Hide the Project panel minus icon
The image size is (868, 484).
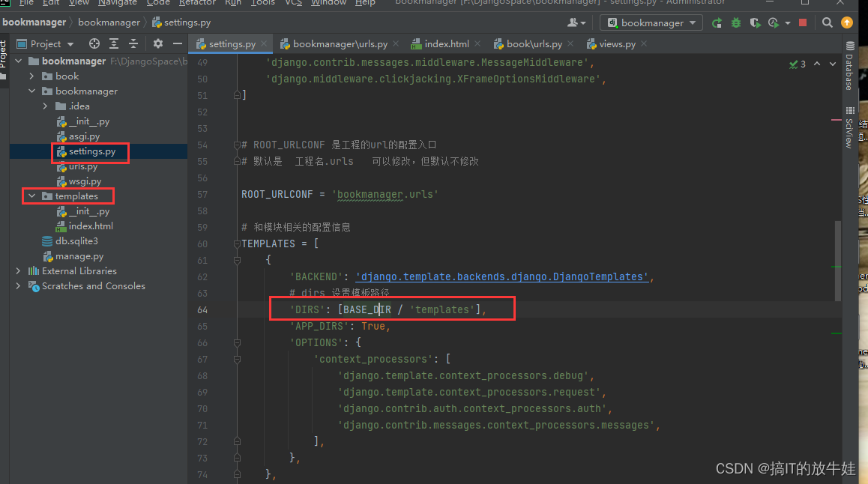pyautogui.click(x=177, y=43)
